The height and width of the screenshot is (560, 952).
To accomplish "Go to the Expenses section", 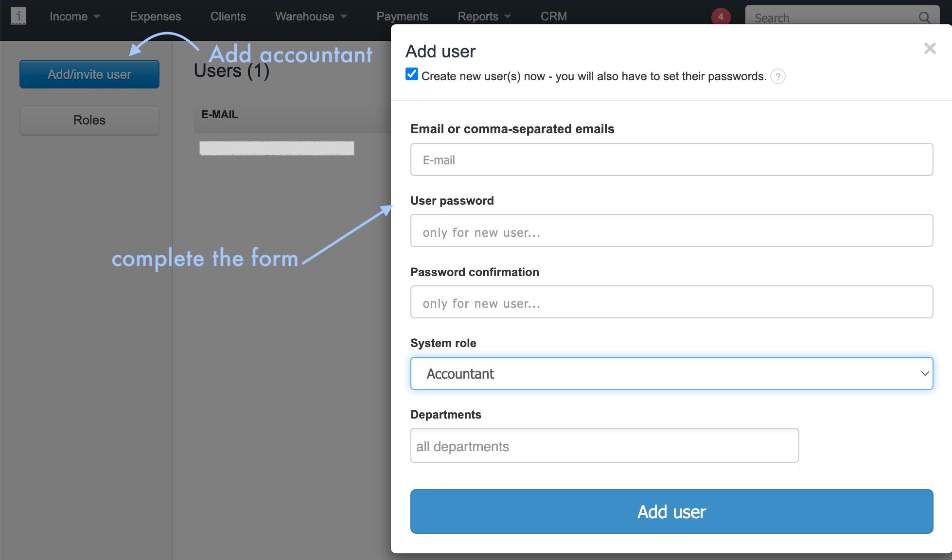I will tap(155, 17).
